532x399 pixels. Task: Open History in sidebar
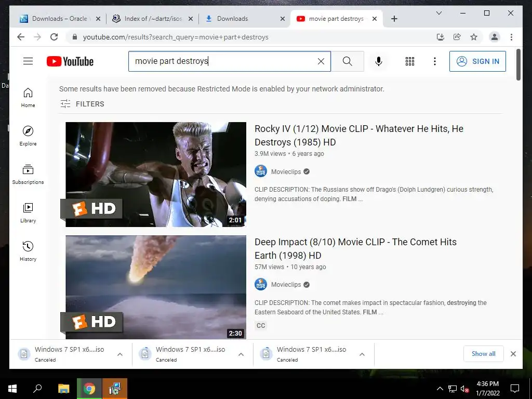(x=28, y=251)
